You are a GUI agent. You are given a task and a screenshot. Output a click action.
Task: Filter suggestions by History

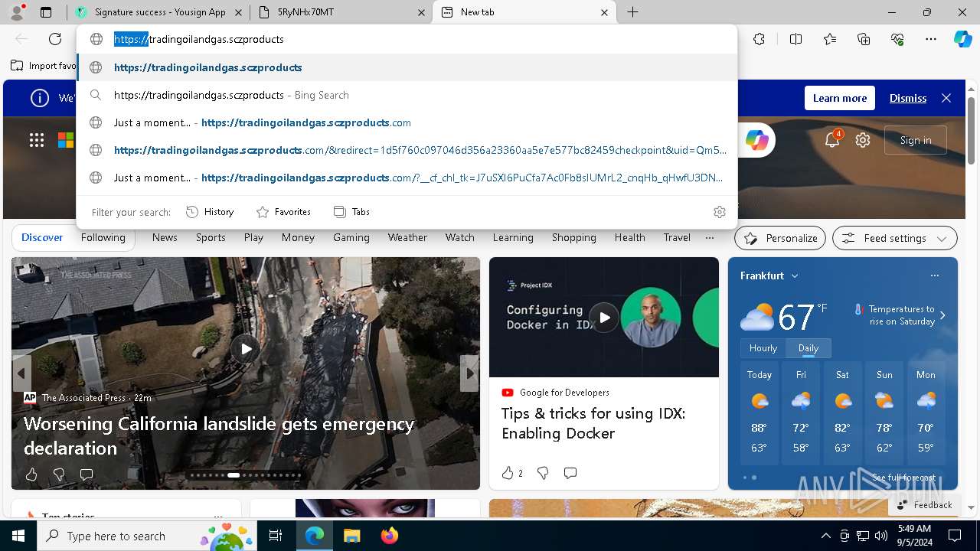click(x=210, y=212)
